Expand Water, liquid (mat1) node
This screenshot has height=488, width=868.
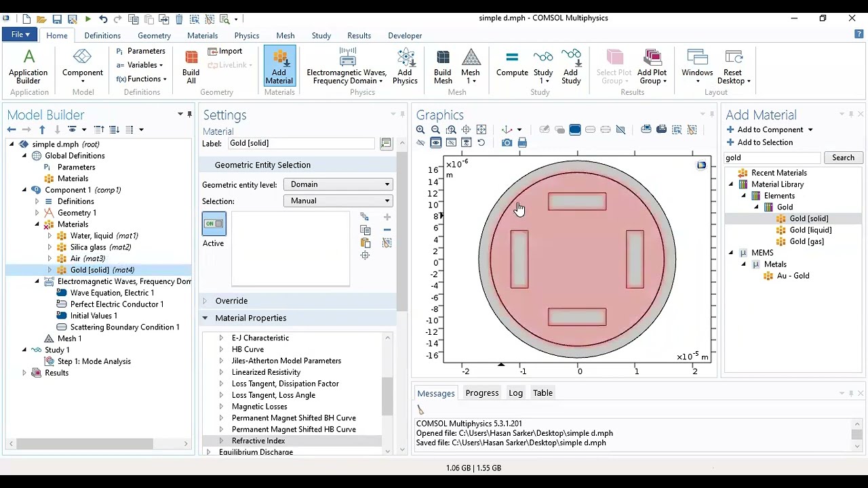click(50, 236)
